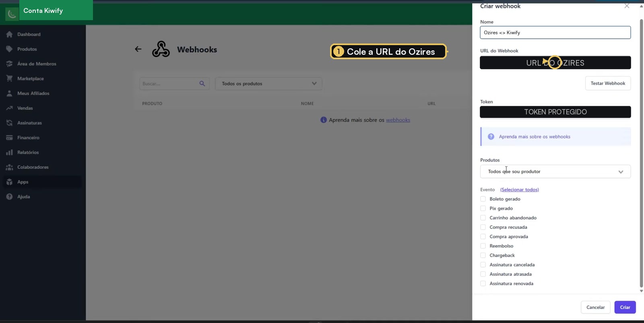Open the Todos que sou produtor dropdown
This screenshot has height=323, width=644.
click(x=555, y=172)
